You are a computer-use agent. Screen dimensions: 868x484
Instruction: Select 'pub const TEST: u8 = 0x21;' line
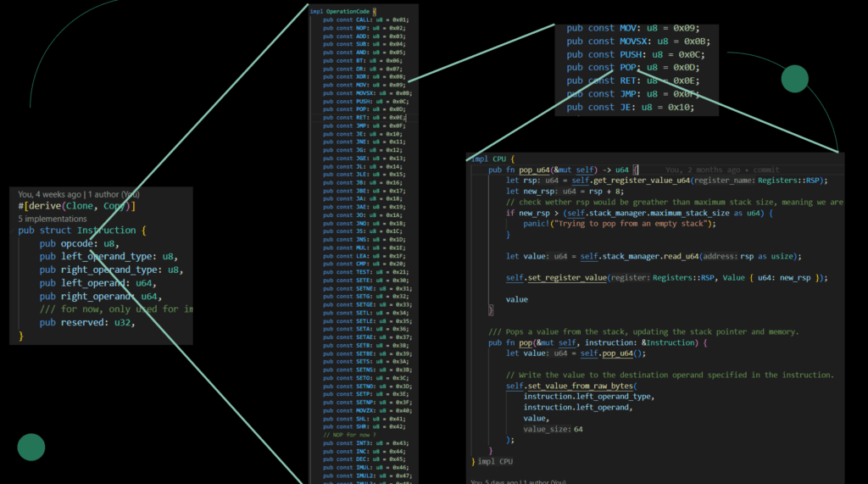pos(366,272)
